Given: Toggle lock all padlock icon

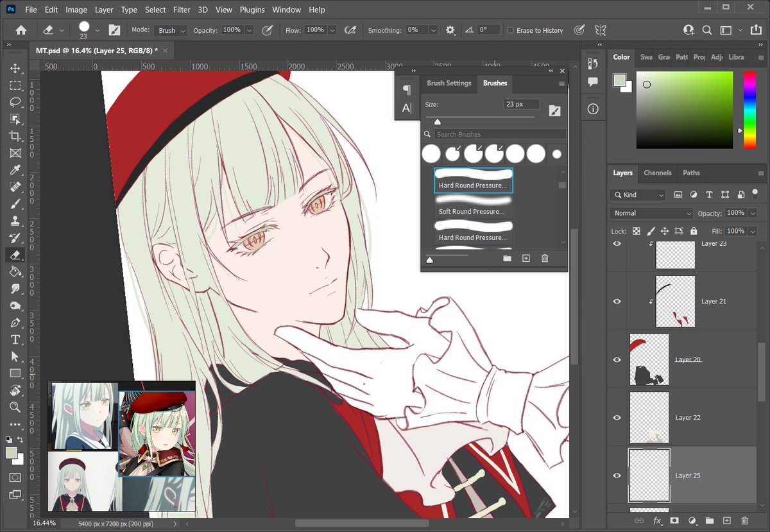Looking at the screenshot, I should tap(694, 231).
